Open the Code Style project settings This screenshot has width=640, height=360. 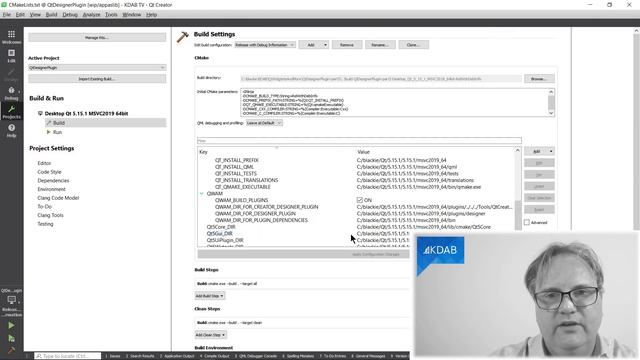pos(49,172)
